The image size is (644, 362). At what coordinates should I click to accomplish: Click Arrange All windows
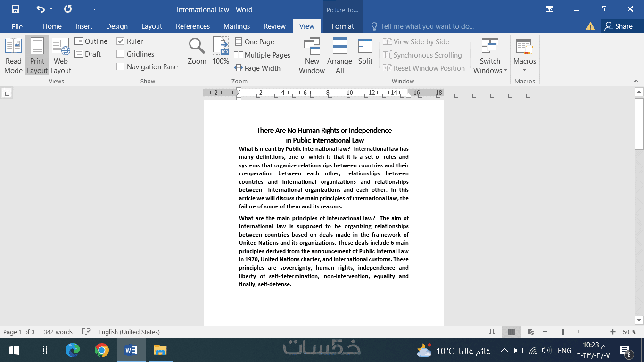click(339, 56)
